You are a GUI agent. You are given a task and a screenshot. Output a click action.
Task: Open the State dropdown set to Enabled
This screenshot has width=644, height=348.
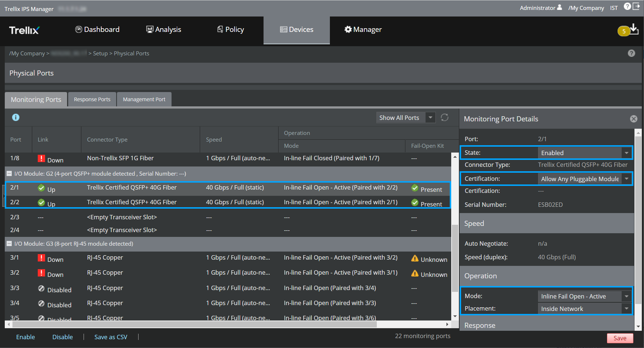pos(585,153)
